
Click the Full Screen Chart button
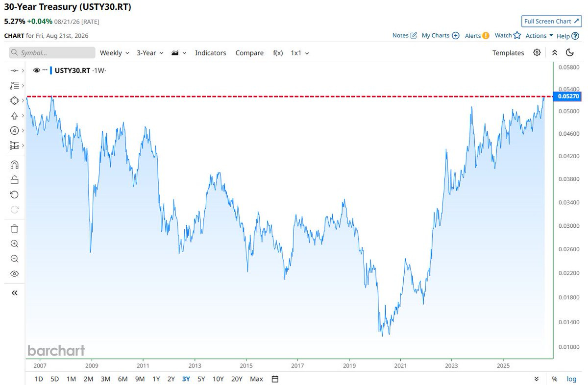pyautogui.click(x=551, y=21)
